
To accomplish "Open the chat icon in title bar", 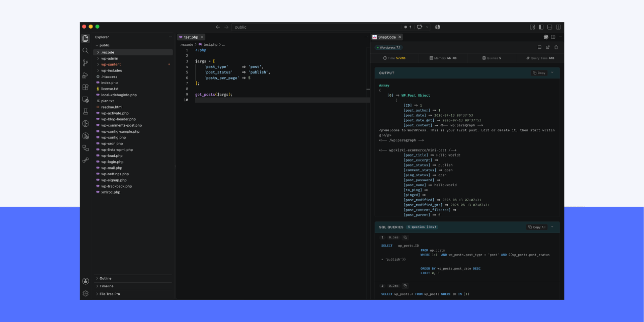I will tap(420, 27).
